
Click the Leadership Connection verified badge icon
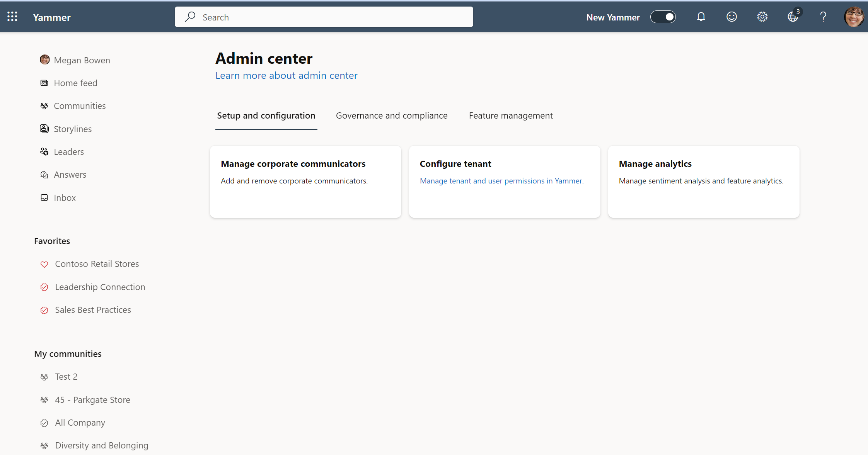tap(44, 287)
